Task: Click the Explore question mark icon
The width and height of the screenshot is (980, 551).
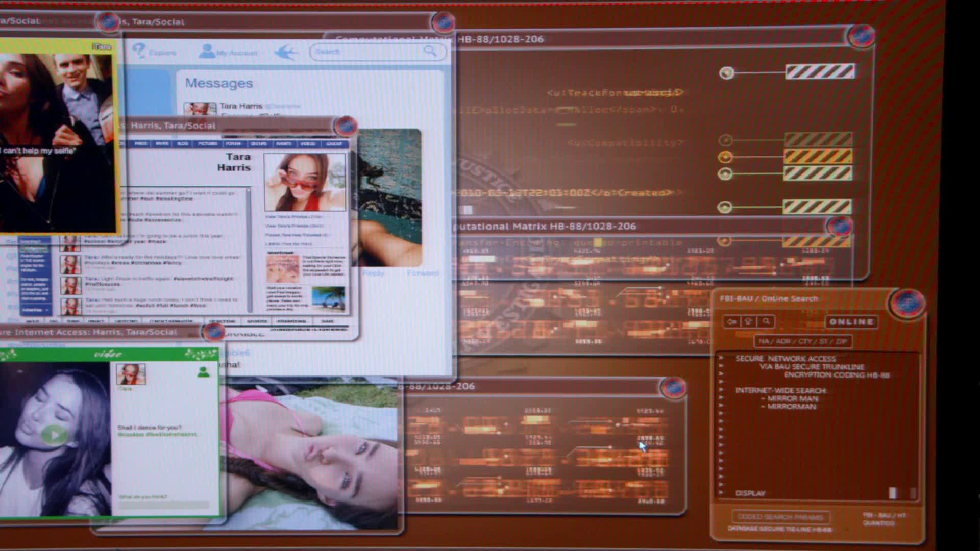Action: point(139,51)
